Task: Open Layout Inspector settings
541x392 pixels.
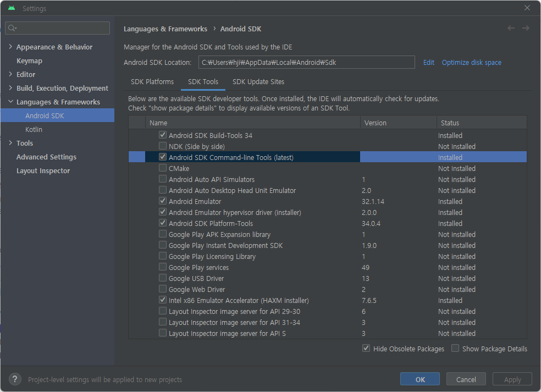Action: pyautogui.click(x=43, y=171)
